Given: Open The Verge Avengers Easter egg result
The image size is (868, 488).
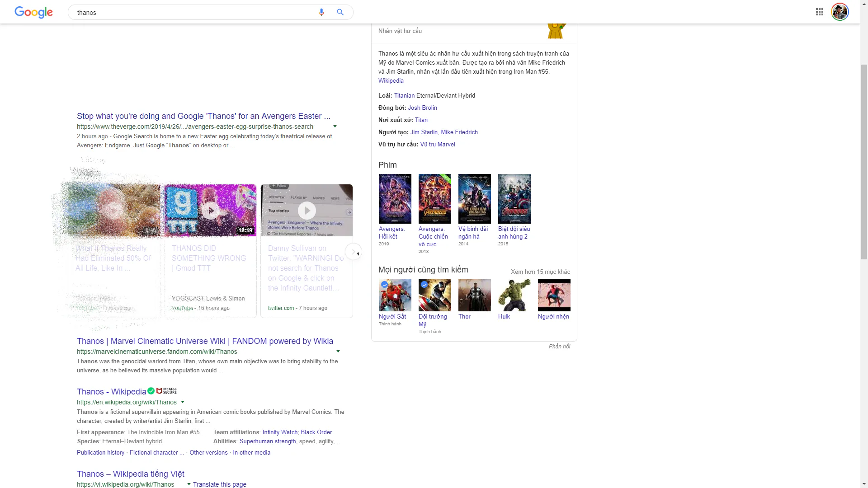Looking at the screenshot, I should point(203,116).
